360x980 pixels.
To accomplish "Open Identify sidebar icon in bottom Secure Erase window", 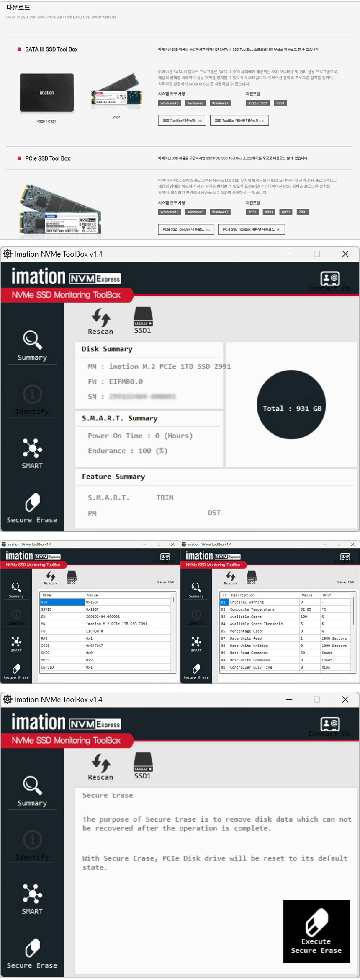I will [32, 840].
